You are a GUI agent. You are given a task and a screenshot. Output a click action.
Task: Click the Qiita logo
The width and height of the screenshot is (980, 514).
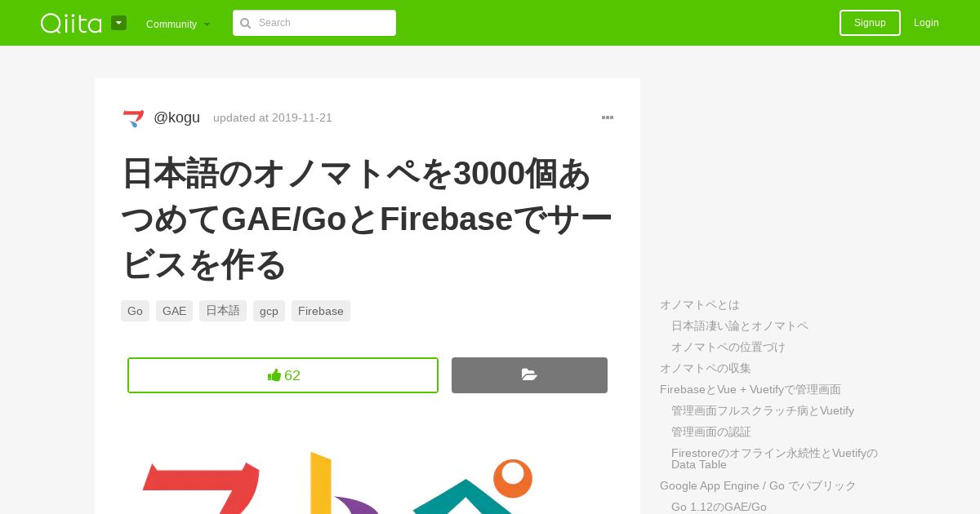click(71, 23)
